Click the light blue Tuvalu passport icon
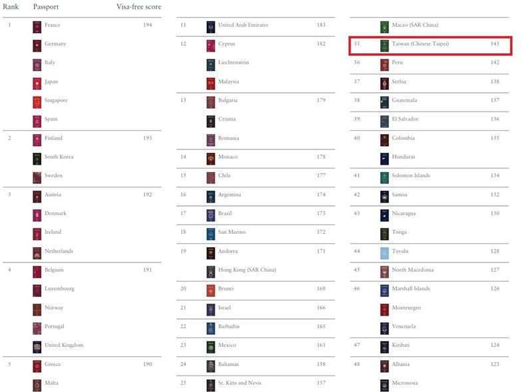This screenshot has width=532, height=392. 384,253
